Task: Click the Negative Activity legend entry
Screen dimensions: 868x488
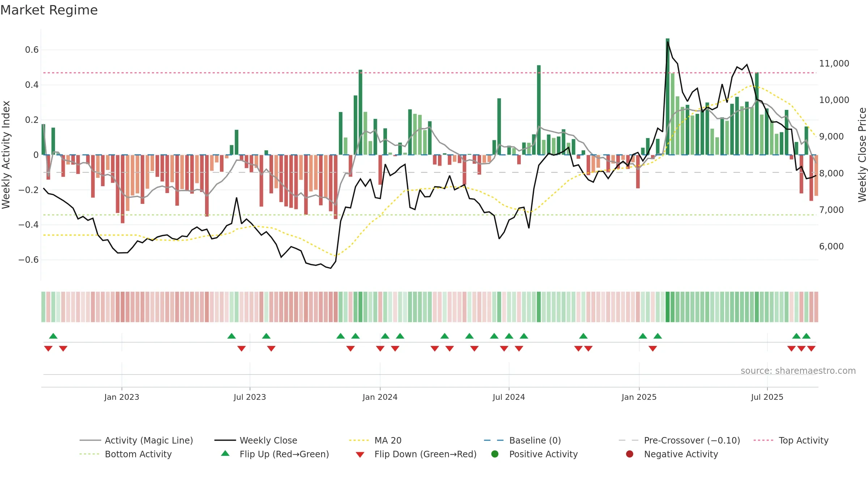Action: coord(672,454)
